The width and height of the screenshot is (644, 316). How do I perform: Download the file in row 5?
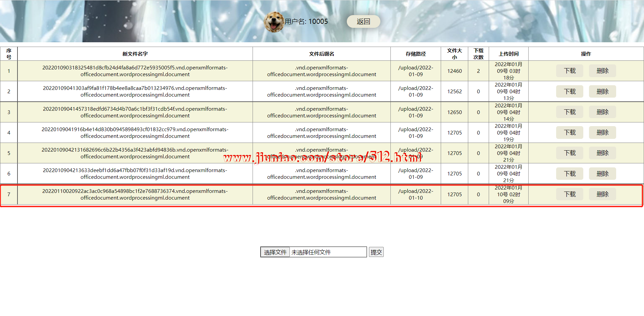569,153
